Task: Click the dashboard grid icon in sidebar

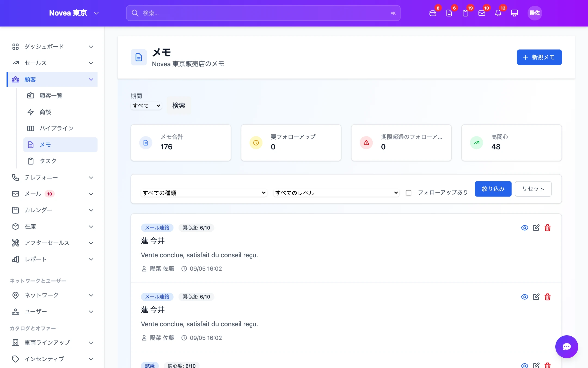Action: [16, 47]
